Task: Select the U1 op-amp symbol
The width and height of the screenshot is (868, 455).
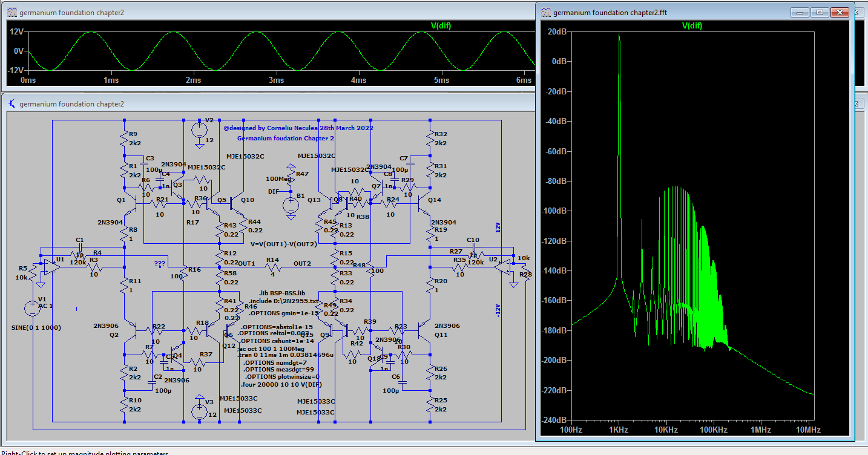Action: [x=53, y=266]
